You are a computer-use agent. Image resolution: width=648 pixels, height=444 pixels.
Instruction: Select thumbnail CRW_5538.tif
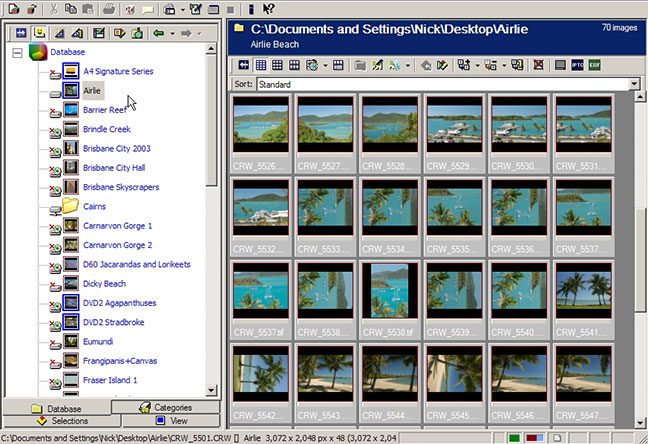pyautogui.click(x=390, y=300)
